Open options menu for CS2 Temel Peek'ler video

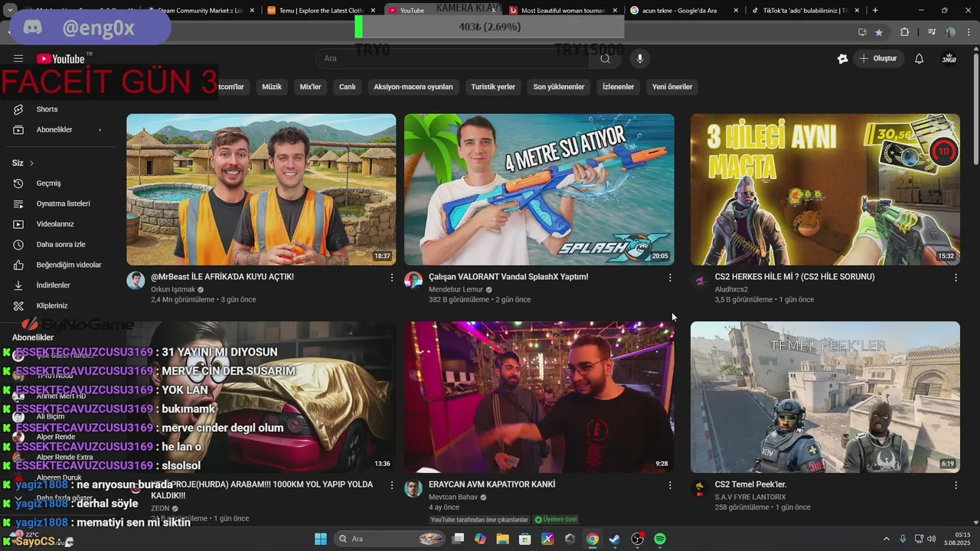click(955, 485)
